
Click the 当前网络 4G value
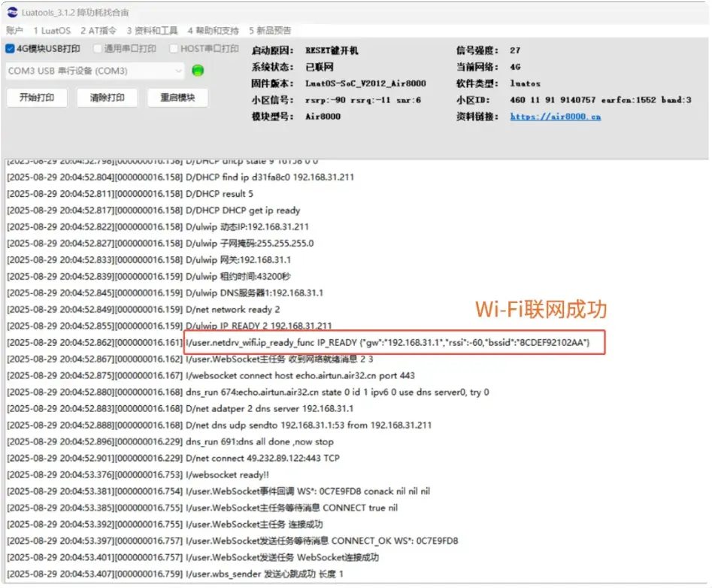coord(515,67)
